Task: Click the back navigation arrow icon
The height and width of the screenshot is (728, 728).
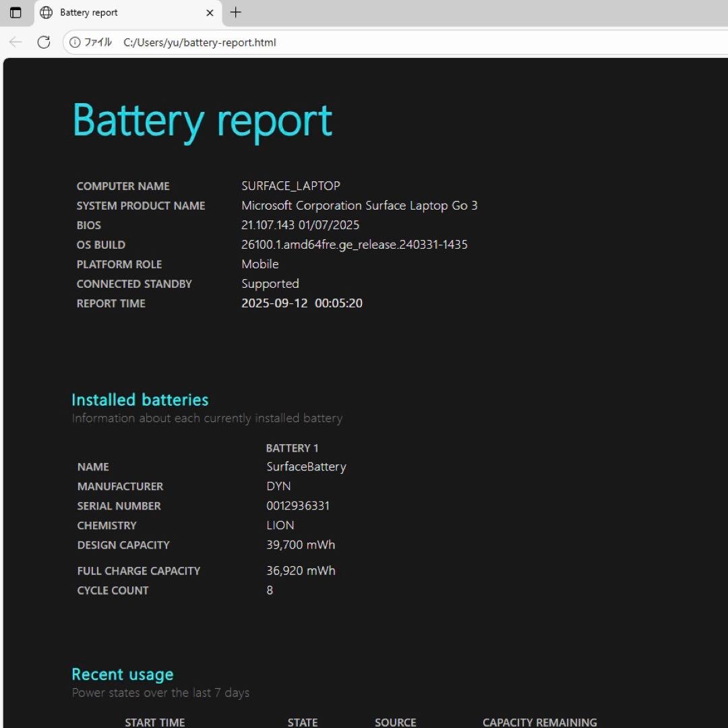Action: [15, 42]
